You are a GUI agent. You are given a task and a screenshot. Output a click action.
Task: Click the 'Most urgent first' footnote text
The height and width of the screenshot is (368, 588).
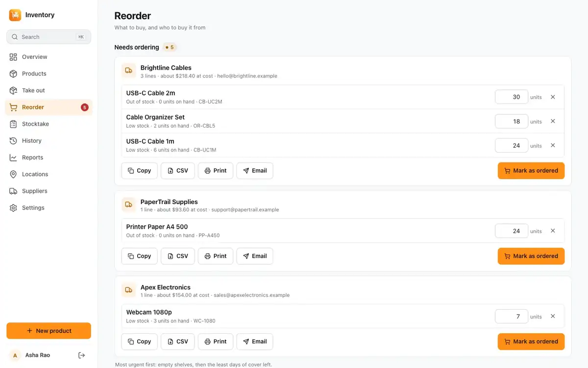(x=194, y=365)
